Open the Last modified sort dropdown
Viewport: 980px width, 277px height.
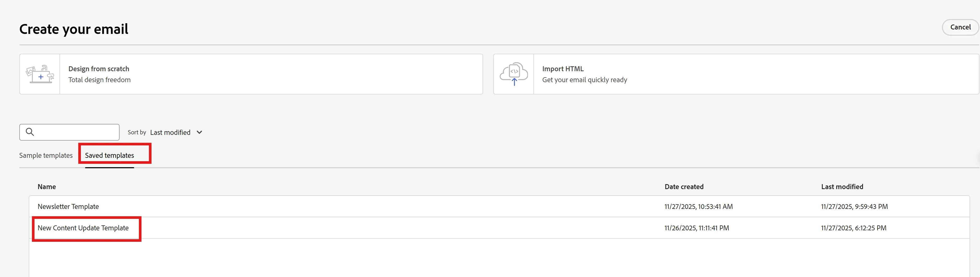[176, 132]
